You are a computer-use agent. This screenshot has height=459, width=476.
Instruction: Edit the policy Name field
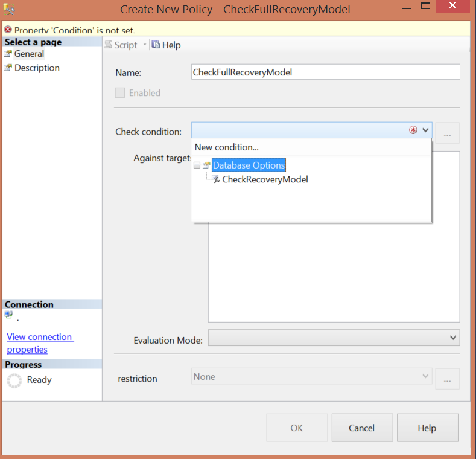325,72
